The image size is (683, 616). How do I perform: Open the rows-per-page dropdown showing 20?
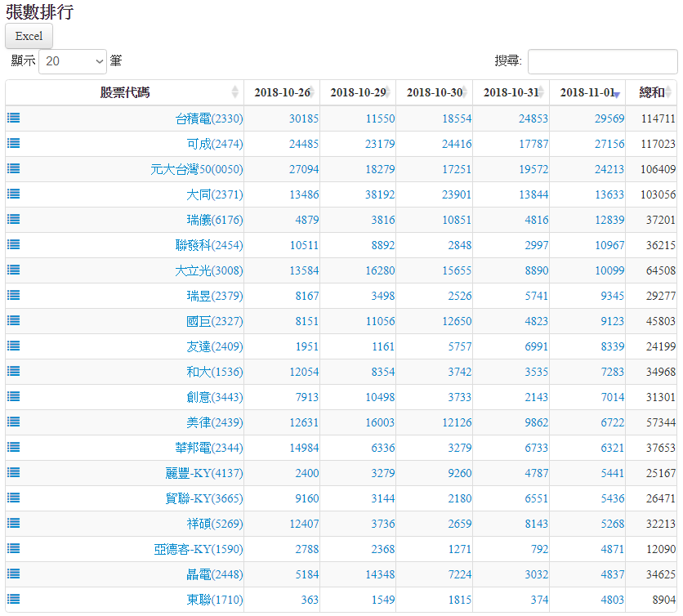[73, 61]
